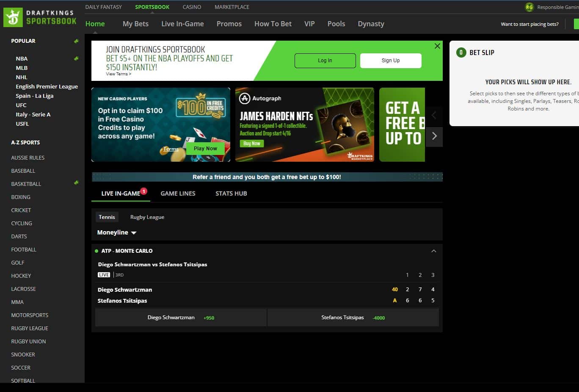This screenshot has width=579, height=392.
Task: Open Golf in A-Z sports
Action: (18, 262)
